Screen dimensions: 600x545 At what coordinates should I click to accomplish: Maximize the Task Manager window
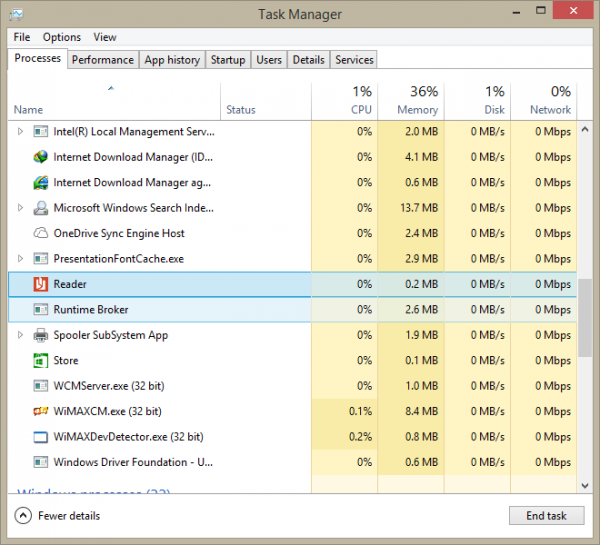pyautogui.click(x=541, y=10)
